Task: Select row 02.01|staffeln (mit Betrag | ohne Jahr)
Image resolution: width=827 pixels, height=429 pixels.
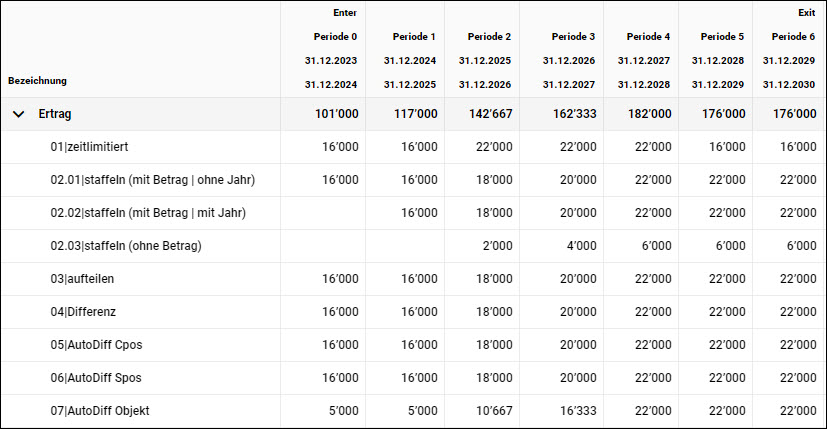Action: (414, 180)
